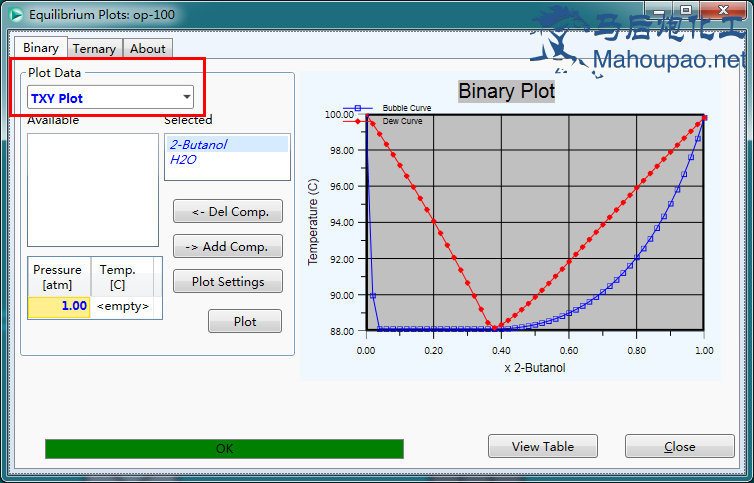Open Plot Settings
Image resolution: width=754 pixels, height=483 pixels.
pos(228,282)
